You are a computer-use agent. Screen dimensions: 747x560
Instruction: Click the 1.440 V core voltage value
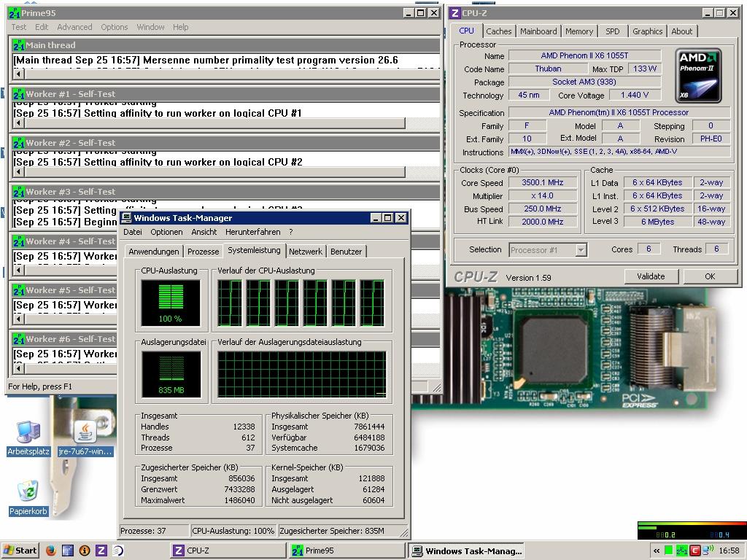click(x=635, y=96)
